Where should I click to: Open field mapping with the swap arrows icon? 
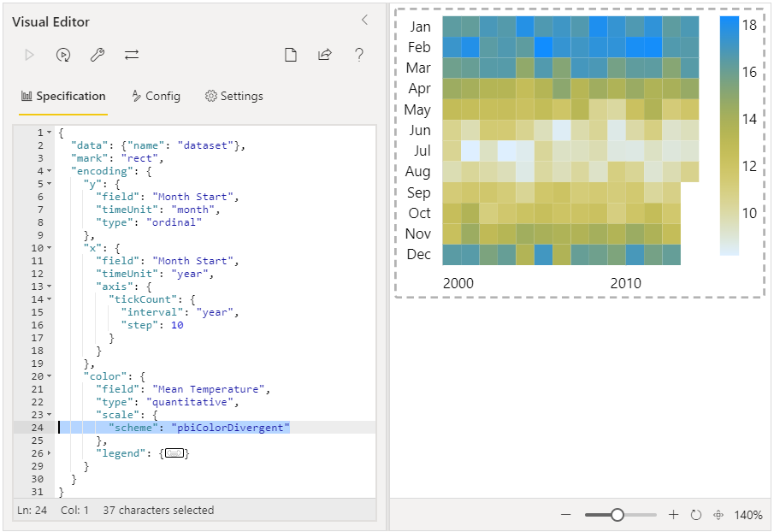tap(132, 55)
